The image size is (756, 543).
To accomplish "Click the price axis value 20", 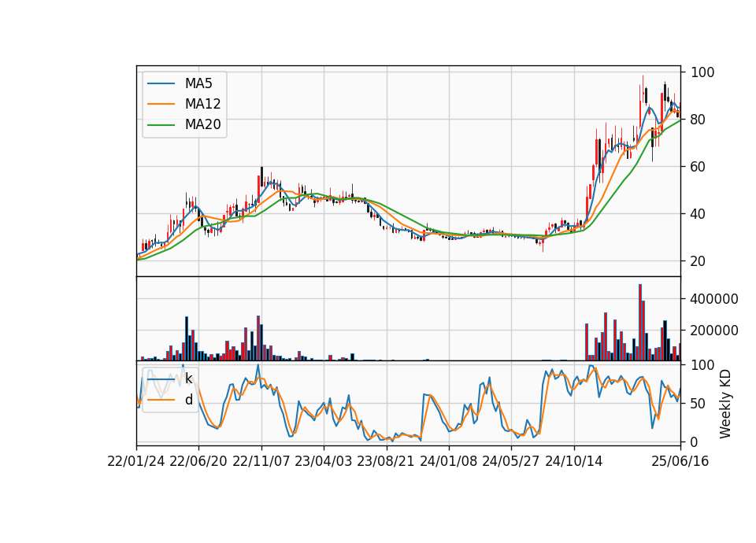I will point(699,261).
